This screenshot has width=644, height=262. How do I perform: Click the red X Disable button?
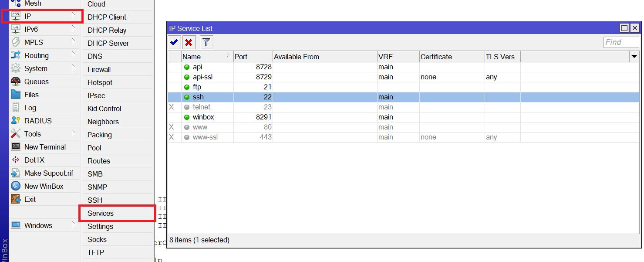[189, 42]
